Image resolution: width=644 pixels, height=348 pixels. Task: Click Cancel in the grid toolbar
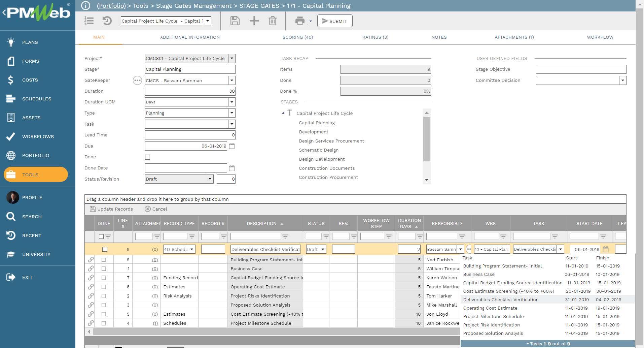click(x=156, y=209)
